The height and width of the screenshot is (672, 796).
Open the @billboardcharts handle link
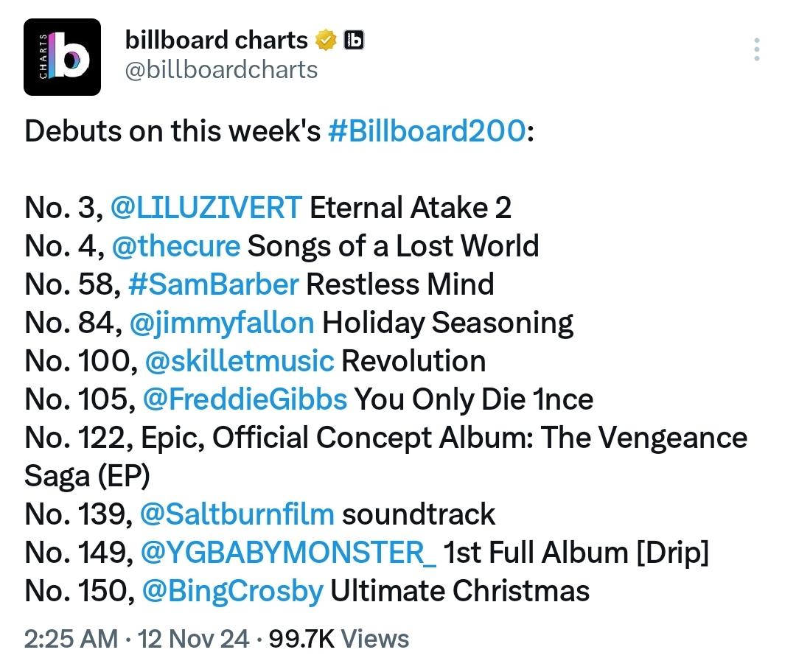point(221,70)
